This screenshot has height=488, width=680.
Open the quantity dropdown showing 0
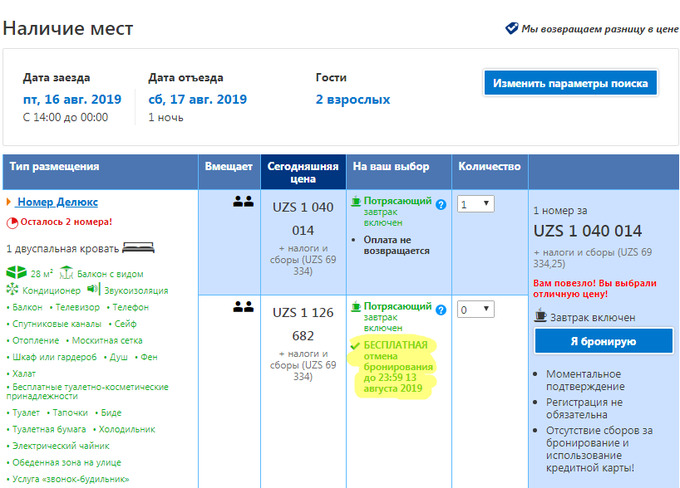point(475,310)
